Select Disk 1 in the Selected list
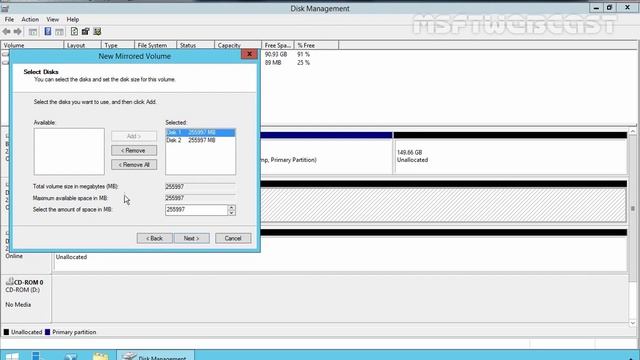The width and height of the screenshot is (640, 360). (200, 133)
